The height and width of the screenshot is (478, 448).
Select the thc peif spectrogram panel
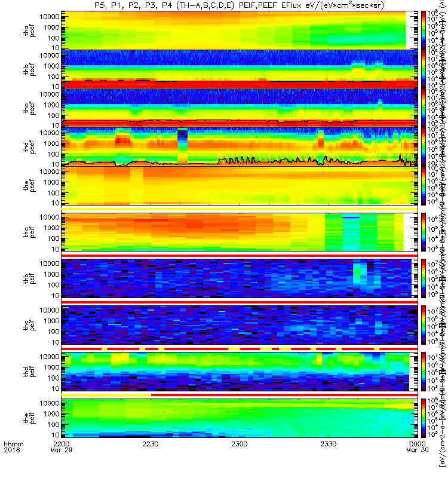tap(240, 325)
